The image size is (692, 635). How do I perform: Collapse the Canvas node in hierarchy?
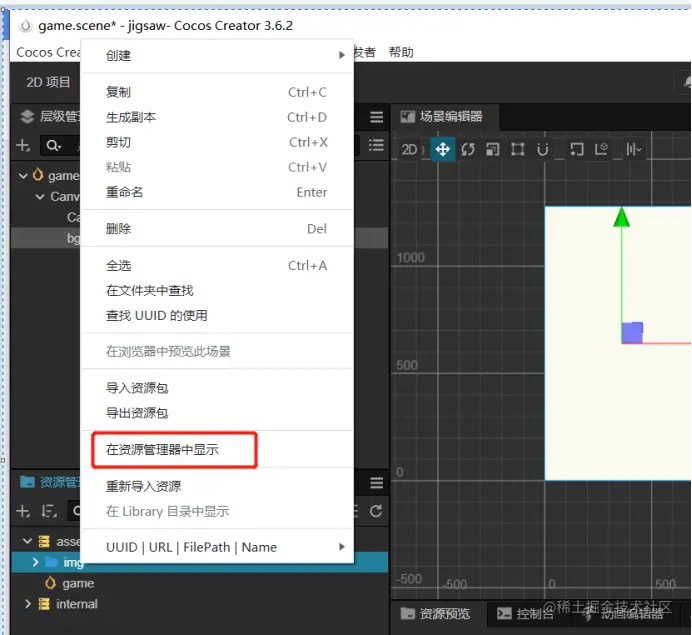tap(40, 196)
